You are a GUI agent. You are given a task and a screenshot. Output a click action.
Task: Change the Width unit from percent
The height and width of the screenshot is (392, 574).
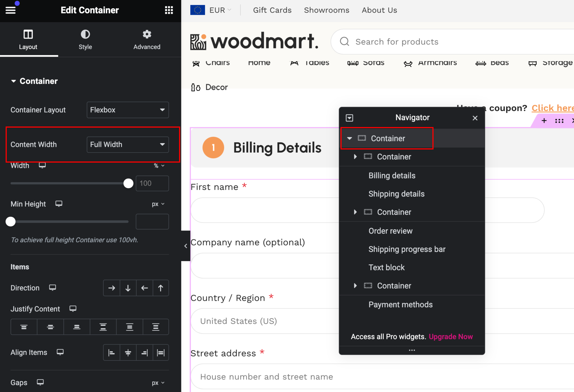pyautogui.click(x=159, y=166)
